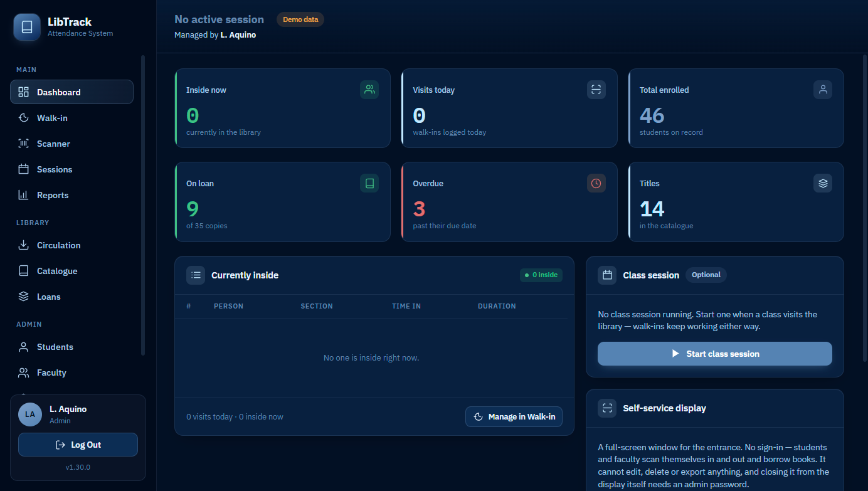This screenshot has height=491, width=868.
Task: Click the Students person icon in sidebar
Action: click(x=24, y=347)
